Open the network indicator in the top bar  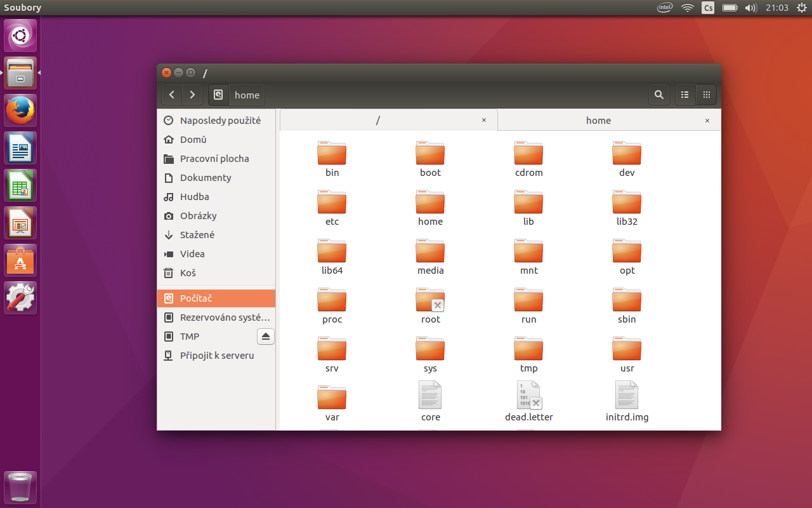687,8
